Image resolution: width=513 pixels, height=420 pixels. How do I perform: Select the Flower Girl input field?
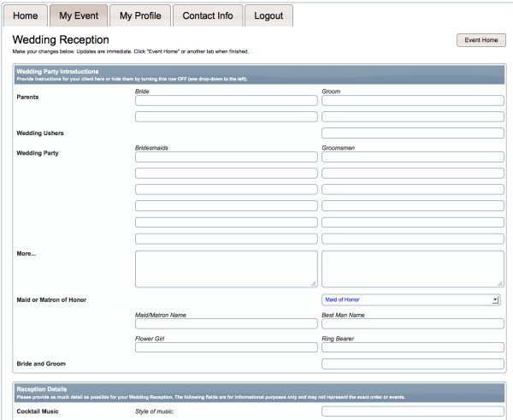226,347
